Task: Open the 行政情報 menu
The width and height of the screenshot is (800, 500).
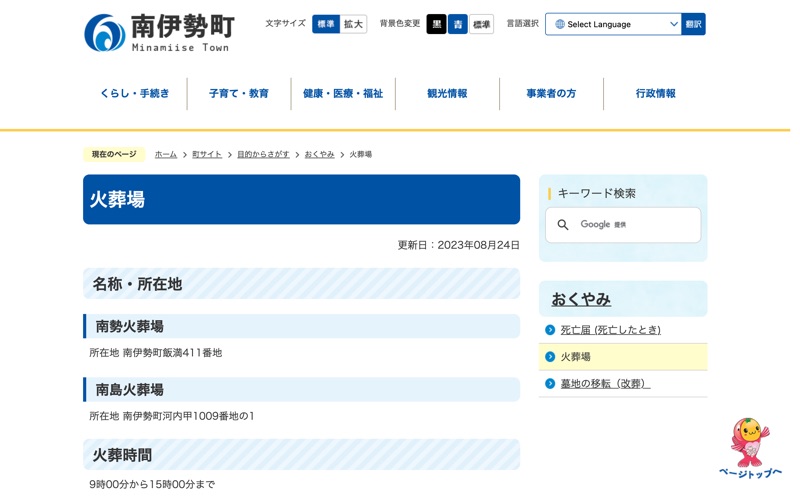Action: 656,93
